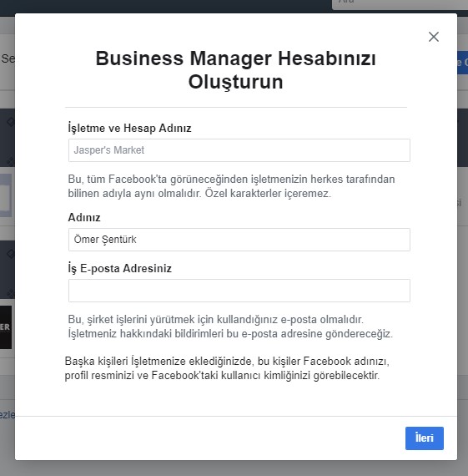Viewport: 468px width, 476px height.
Task: Close the Business Manager dialog with X
Action: [x=434, y=37]
